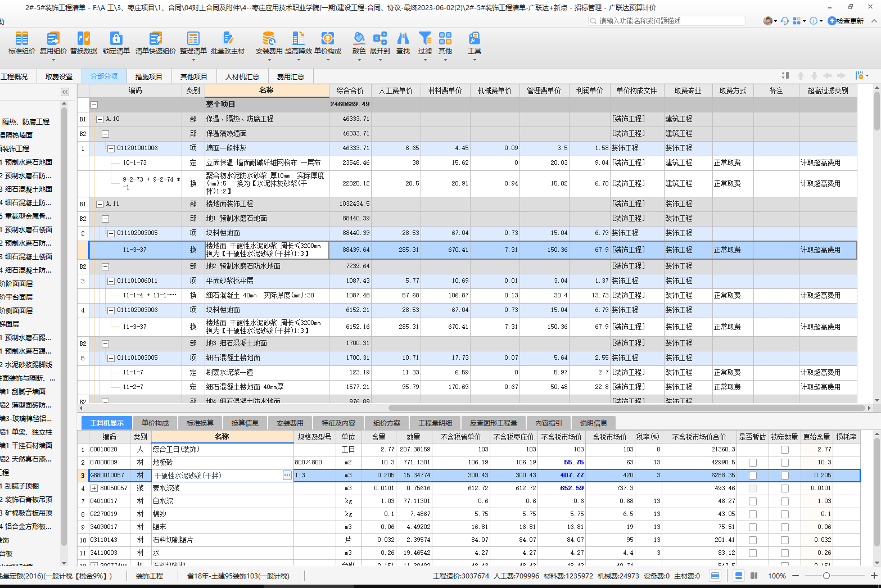Collapse item 011201001006 墙面一般抹灰
The image size is (881, 588).
click(x=111, y=148)
